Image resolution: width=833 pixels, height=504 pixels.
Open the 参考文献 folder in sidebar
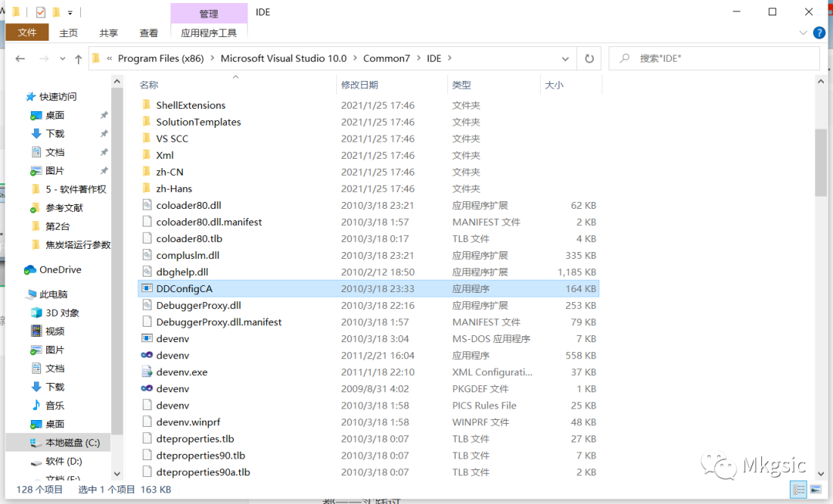pos(64,208)
